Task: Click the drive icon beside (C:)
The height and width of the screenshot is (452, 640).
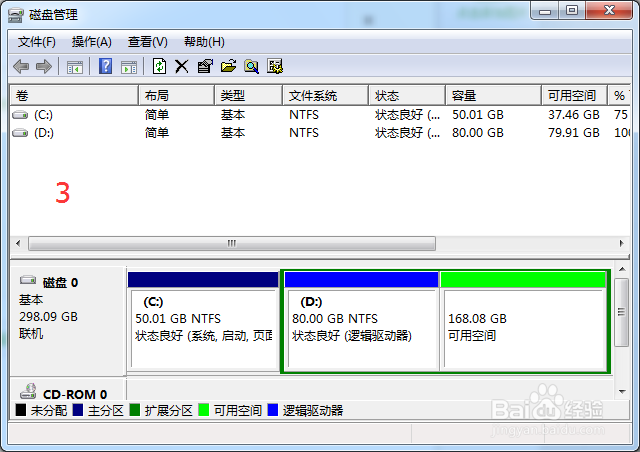Action: pyautogui.click(x=20, y=115)
